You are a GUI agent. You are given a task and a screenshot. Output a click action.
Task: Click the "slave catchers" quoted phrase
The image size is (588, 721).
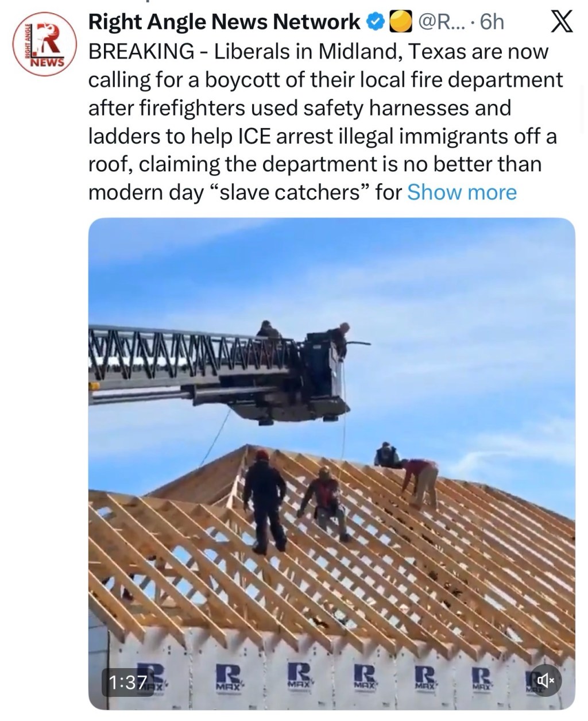[x=293, y=192]
